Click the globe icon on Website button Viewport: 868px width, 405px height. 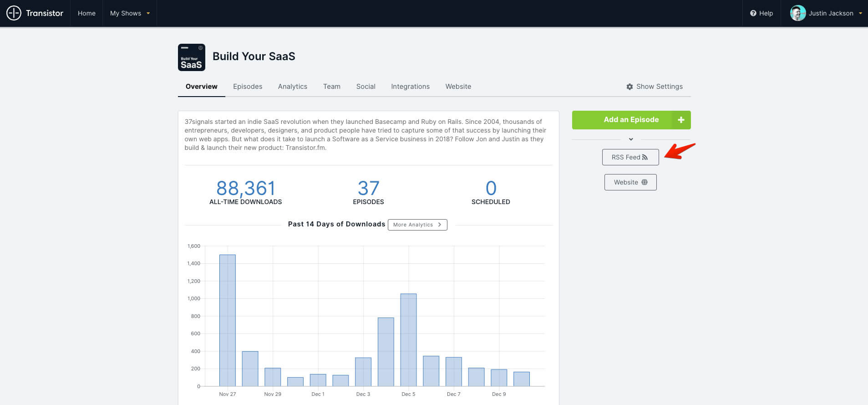(644, 182)
